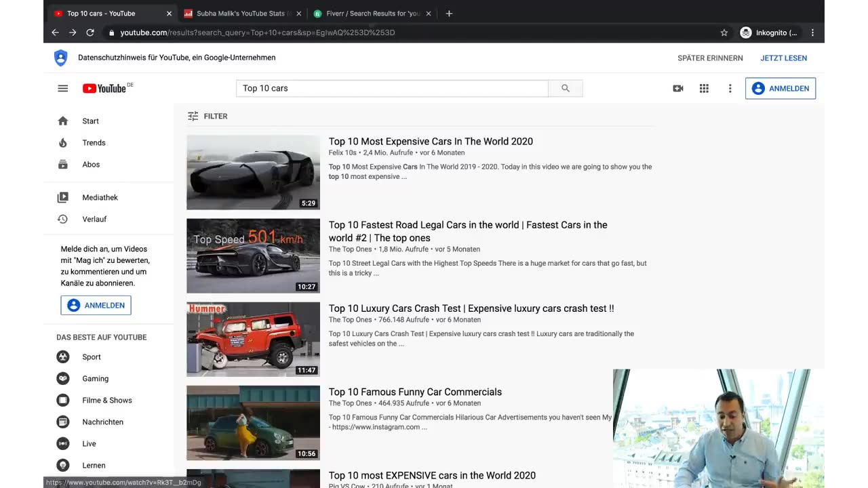Open the Top Speed 501 km/h thumbnail
The height and width of the screenshot is (488, 868).
(253, 256)
